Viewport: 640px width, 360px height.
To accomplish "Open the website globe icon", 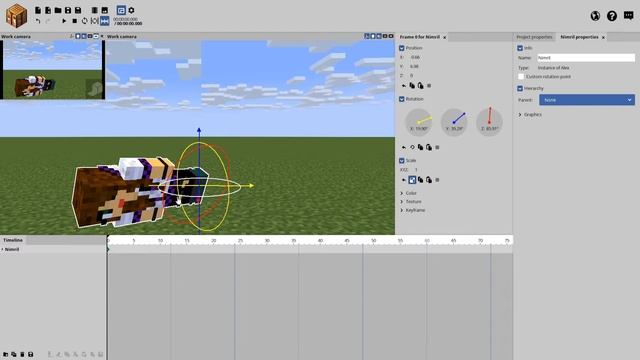I will coord(595,16).
